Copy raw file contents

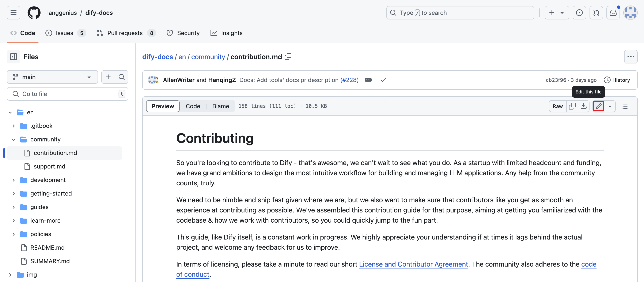tap(572, 106)
